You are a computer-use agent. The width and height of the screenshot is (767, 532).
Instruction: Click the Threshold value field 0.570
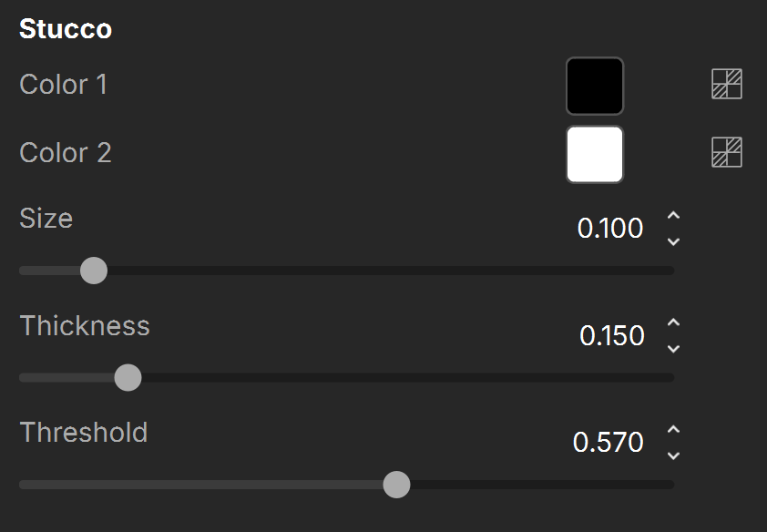point(608,443)
